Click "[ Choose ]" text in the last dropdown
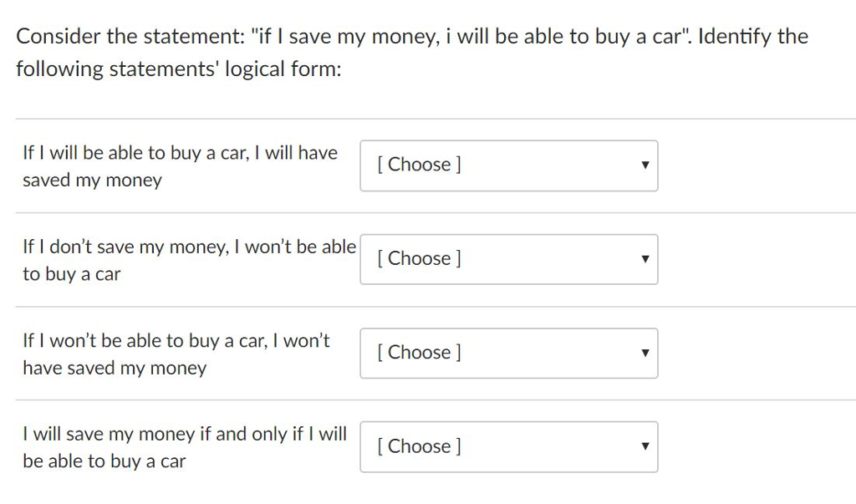This screenshot has height=504, width=856. pyautogui.click(x=419, y=445)
